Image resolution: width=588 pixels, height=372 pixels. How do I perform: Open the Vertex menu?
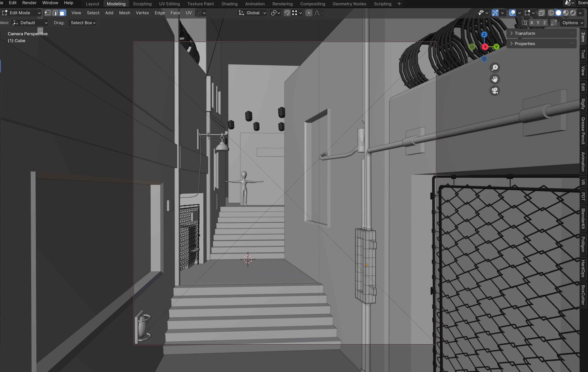[x=142, y=13]
